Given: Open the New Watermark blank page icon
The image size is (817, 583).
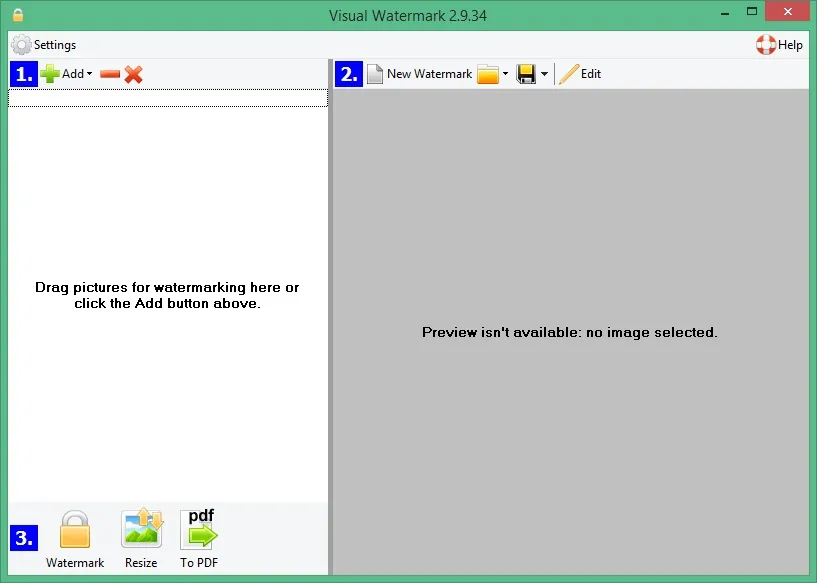Looking at the screenshot, I should coord(375,74).
